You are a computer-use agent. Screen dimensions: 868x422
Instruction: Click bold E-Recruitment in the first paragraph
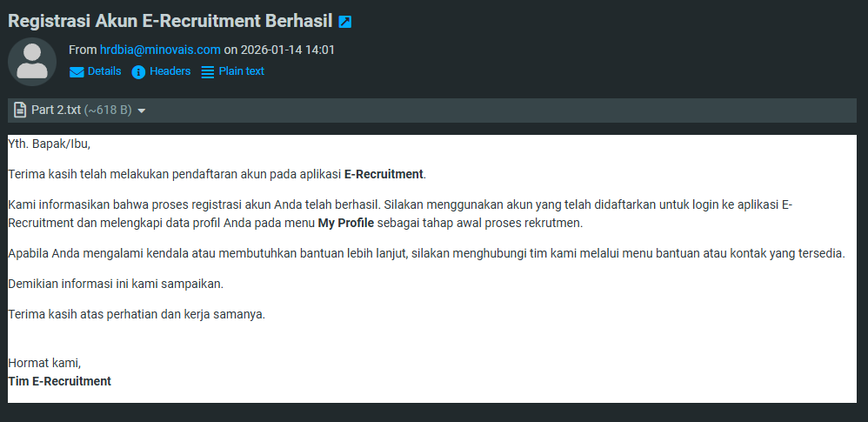[x=384, y=174]
